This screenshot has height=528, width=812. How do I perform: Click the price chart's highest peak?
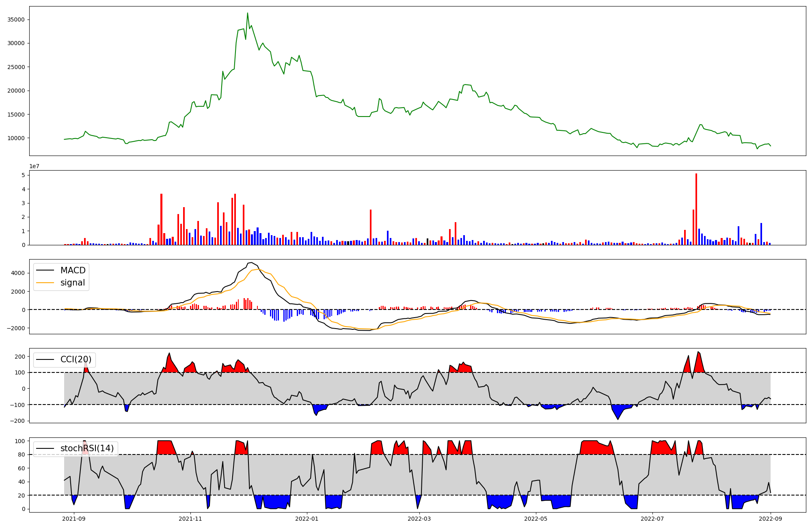coord(247,13)
